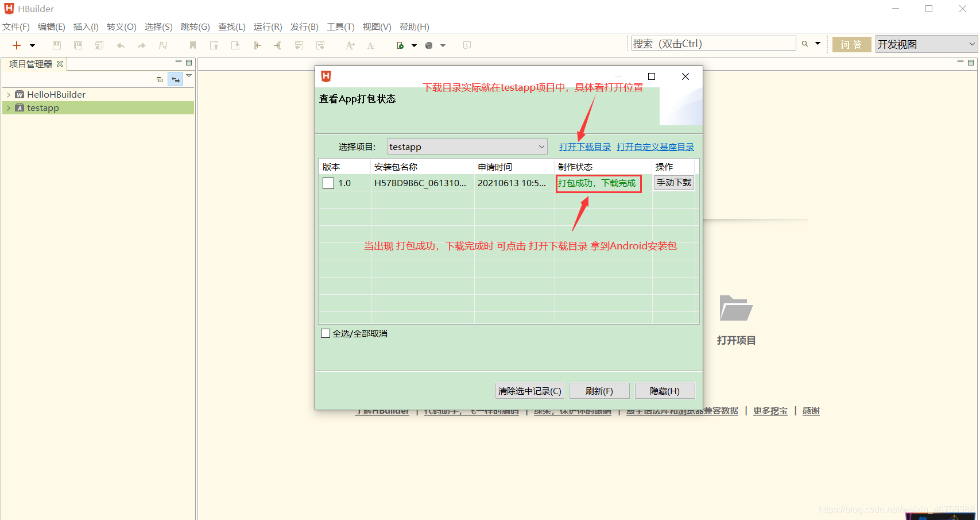Click the Redo arrow icon
The width and height of the screenshot is (980, 520).
pos(141,45)
